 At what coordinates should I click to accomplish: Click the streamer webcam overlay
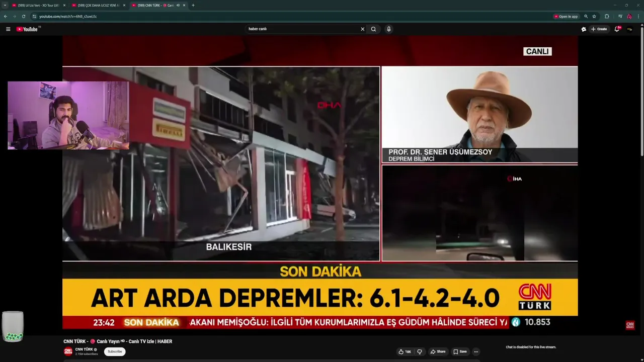pyautogui.click(x=68, y=115)
